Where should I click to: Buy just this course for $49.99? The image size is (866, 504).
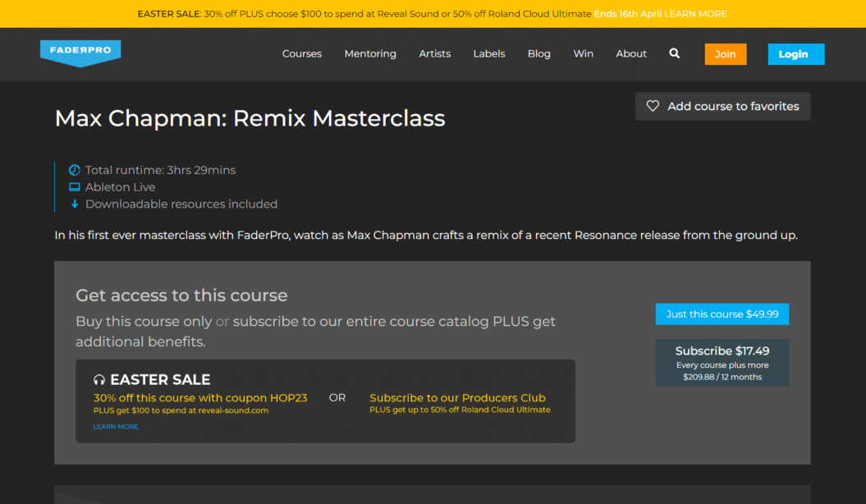point(722,314)
